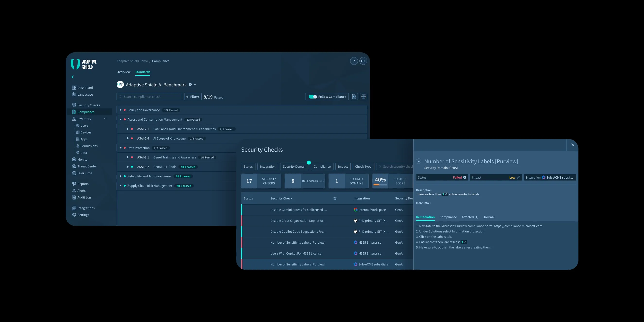Open the Compliance tab in details panel
644x322 pixels.
[448, 217]
